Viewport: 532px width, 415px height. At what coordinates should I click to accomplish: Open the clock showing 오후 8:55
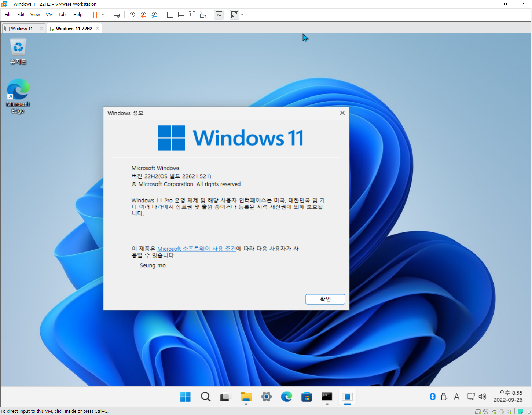508,396
